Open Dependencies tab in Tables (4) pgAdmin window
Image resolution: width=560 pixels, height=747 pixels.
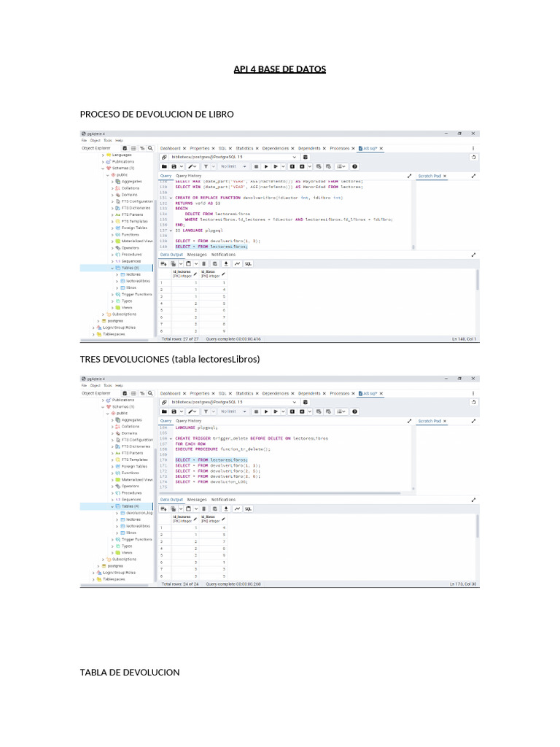coord(275,393)
